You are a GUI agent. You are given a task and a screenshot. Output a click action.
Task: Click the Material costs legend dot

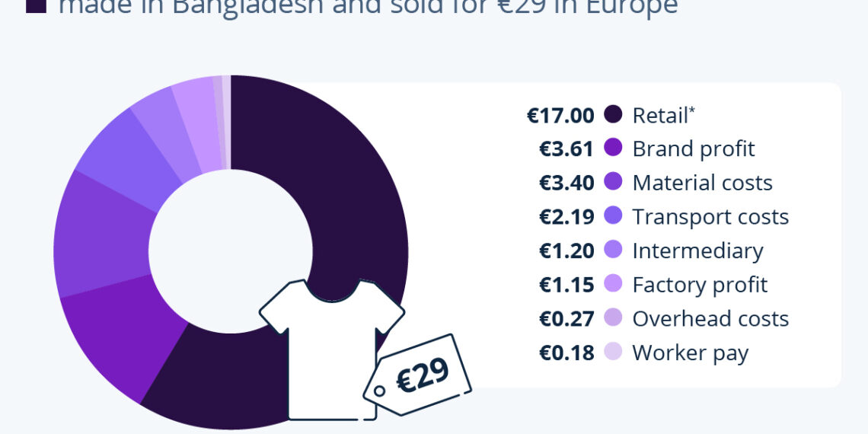[x=614, y=183]
